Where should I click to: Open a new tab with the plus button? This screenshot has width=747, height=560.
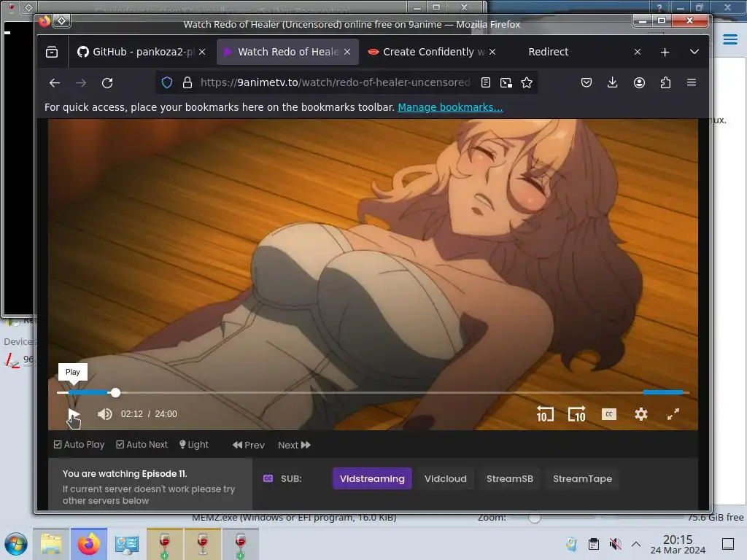click(665, 52)
